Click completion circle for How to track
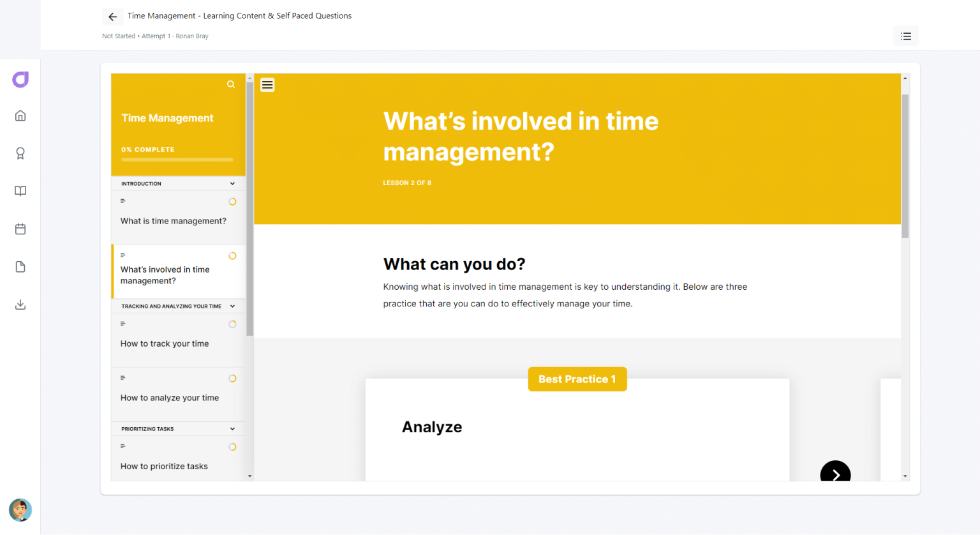980x535 pixels. [232, 324]
